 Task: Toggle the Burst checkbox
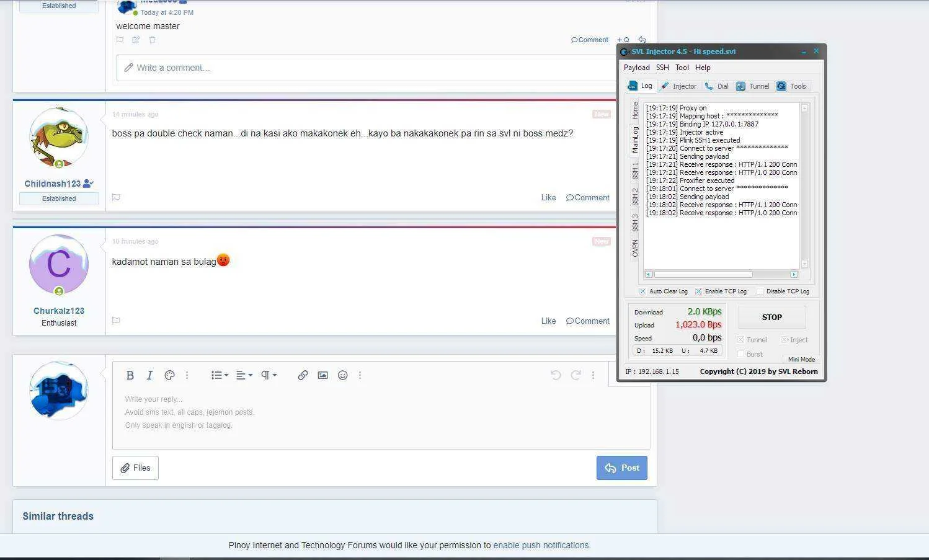click(x=740, y=354)
